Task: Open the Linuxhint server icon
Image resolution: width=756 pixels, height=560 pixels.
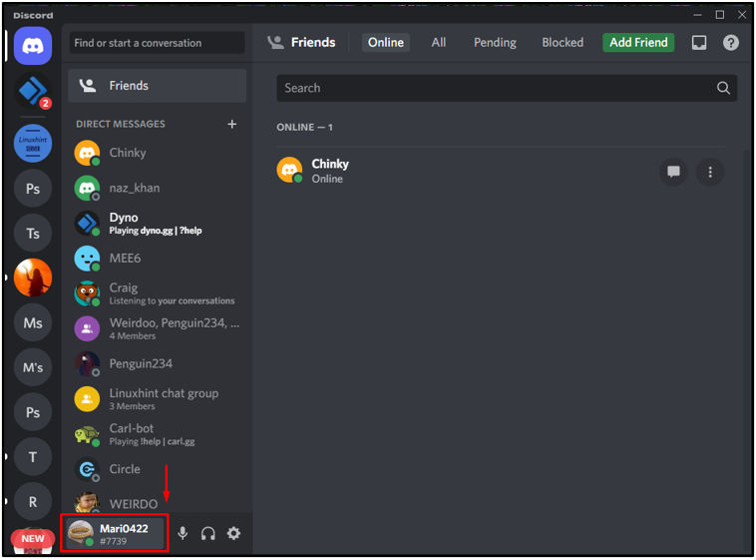Action: (x=33, y=144)
